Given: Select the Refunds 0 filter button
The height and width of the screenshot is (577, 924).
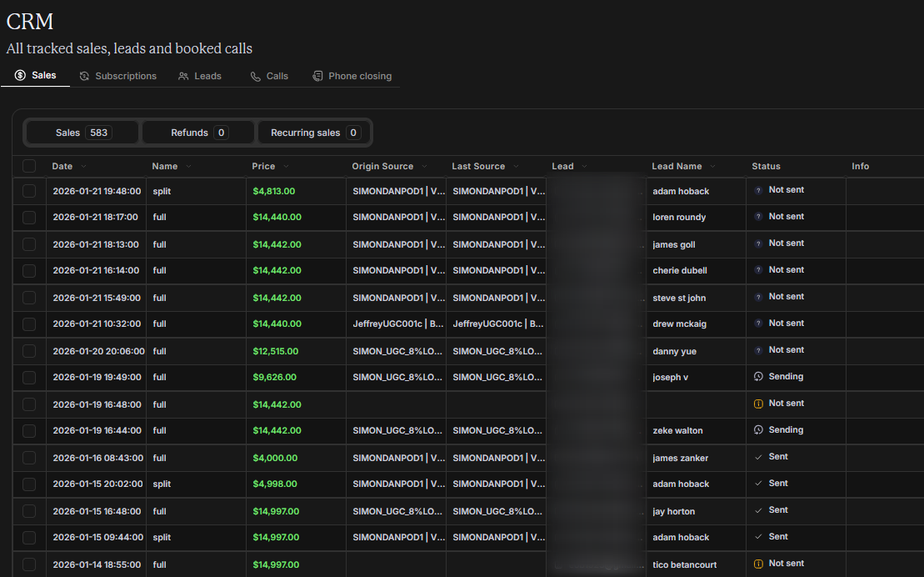Looking at the screenshot, I should [x=198, y=133].
